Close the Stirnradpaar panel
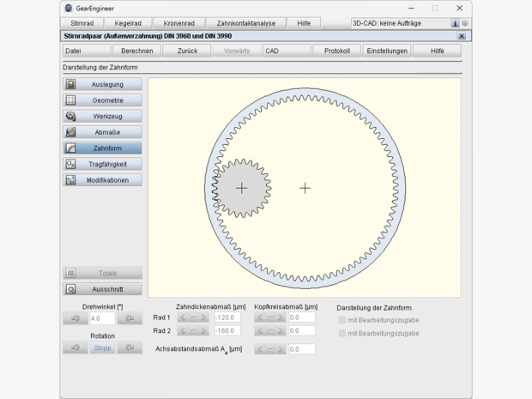Viewport: 532px width, 399px height. pyautogui.click(x=462, y=36)
